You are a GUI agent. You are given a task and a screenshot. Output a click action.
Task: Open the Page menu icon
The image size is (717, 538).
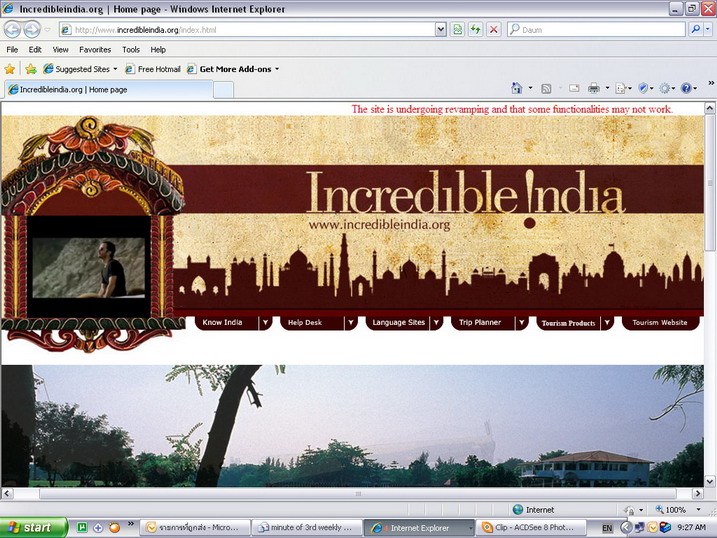pyautogui.click(x=623, y=88)
